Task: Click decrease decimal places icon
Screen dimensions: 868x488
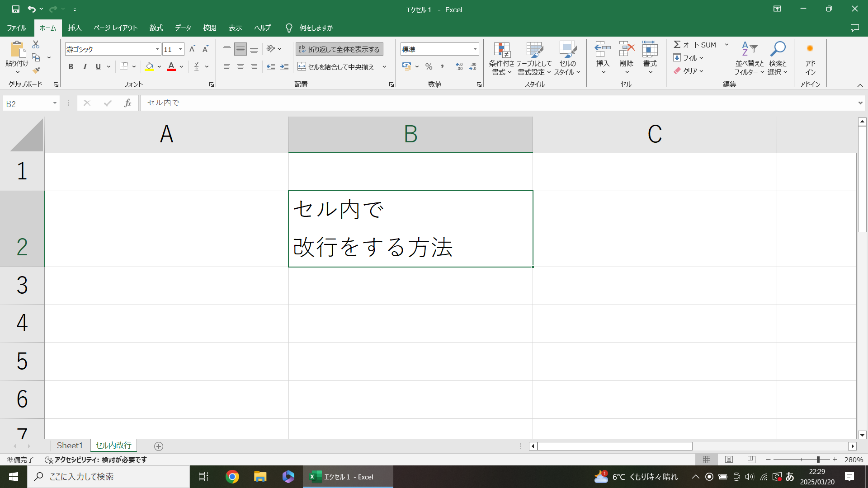Action: 473,66
